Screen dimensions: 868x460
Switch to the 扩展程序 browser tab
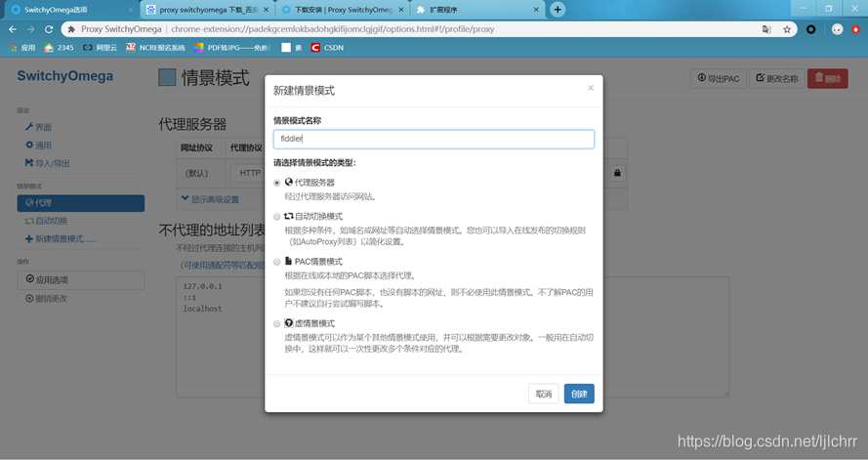[477, 10]
